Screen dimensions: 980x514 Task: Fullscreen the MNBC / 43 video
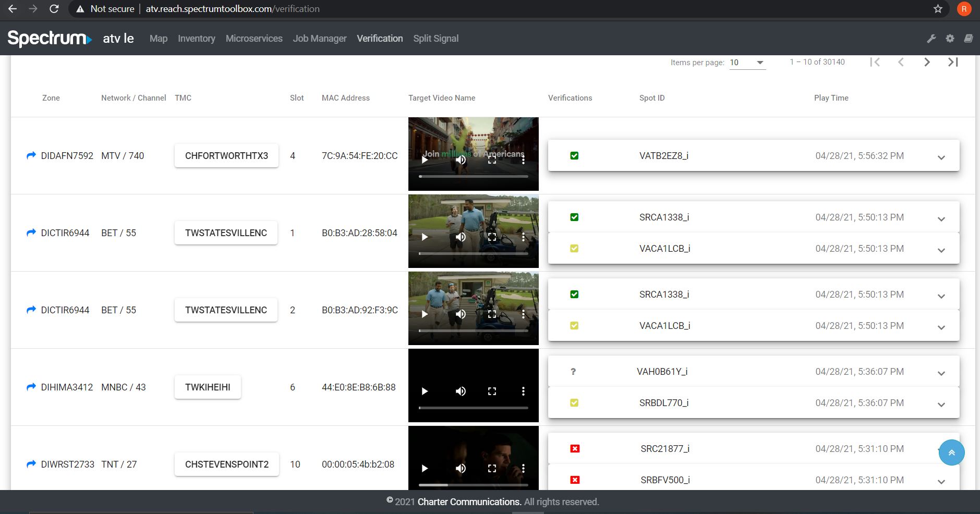click(492, 391)
